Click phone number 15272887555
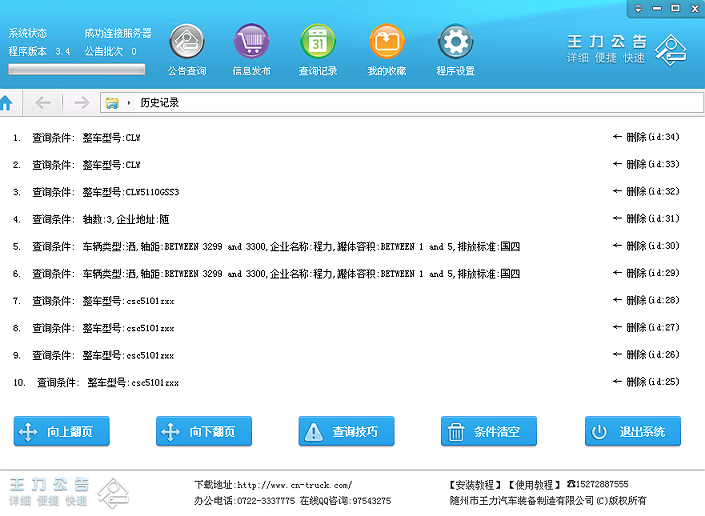Screen dimensions: 705x516 602,484
